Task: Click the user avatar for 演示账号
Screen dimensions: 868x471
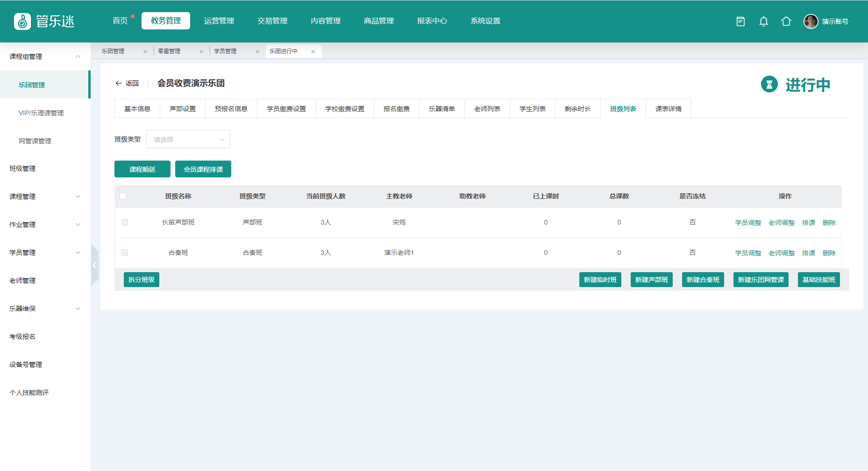Action: (811, 21)
